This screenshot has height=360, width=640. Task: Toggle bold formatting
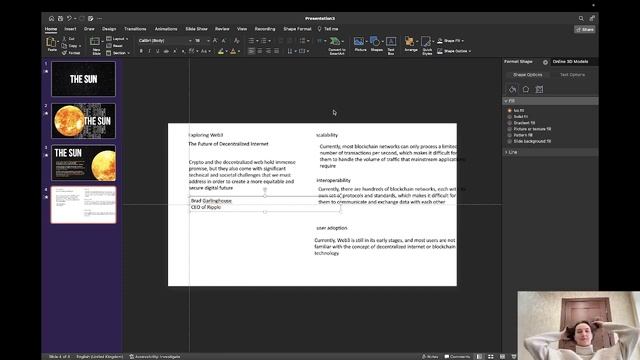(x=141, y=51)
